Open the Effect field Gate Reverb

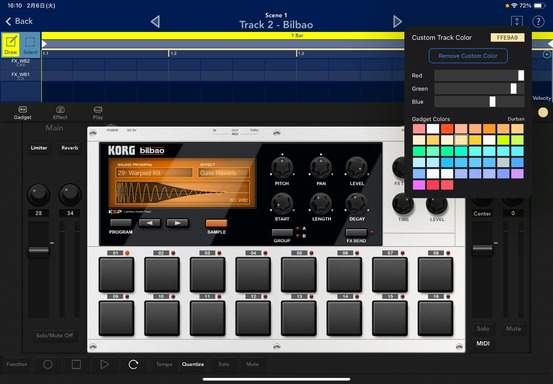click(x=224, y=173)
